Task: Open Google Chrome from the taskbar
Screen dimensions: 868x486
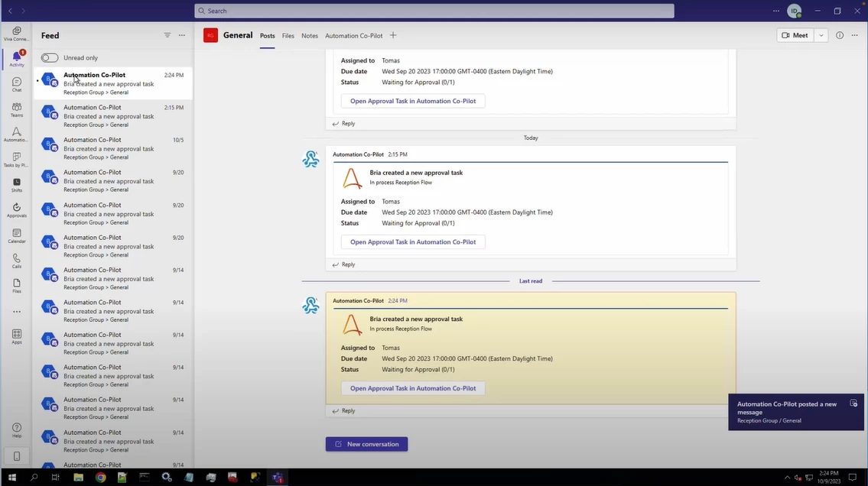Action: coord(100,477)
